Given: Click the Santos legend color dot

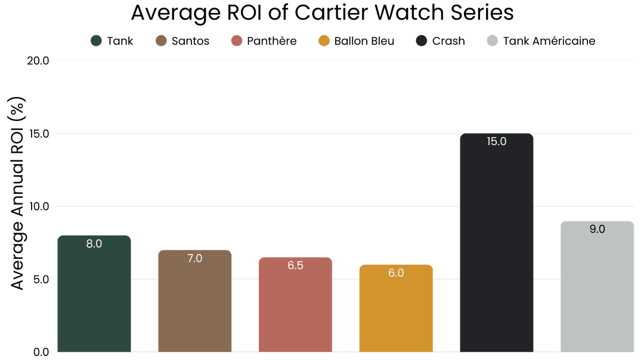Looking at the screenshot, I should (161, 41).
